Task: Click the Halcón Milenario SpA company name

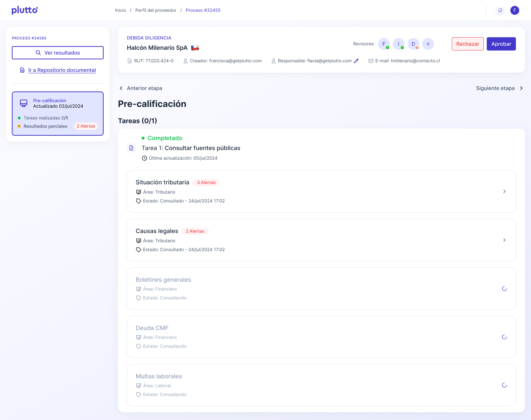Action: (157, 48)
